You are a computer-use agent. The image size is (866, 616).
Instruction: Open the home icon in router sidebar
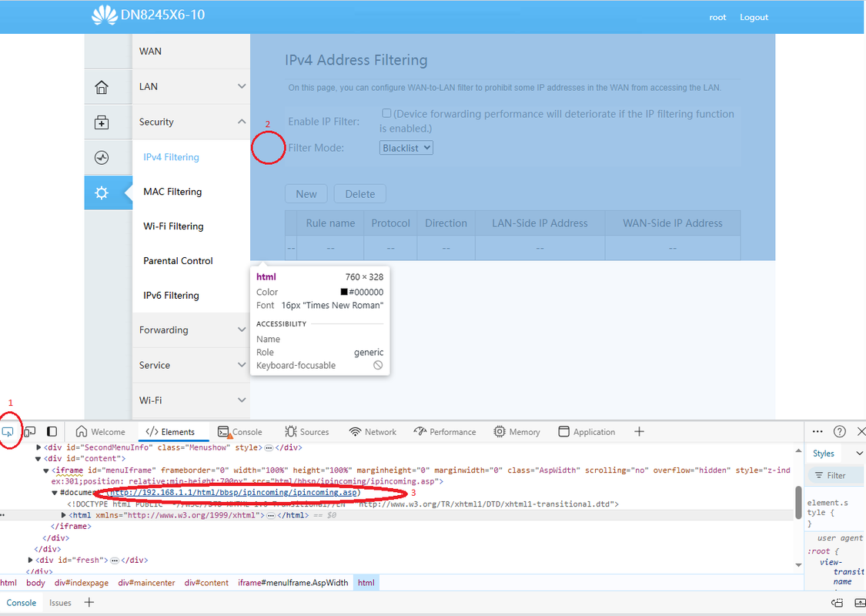(x=102, y=87)
